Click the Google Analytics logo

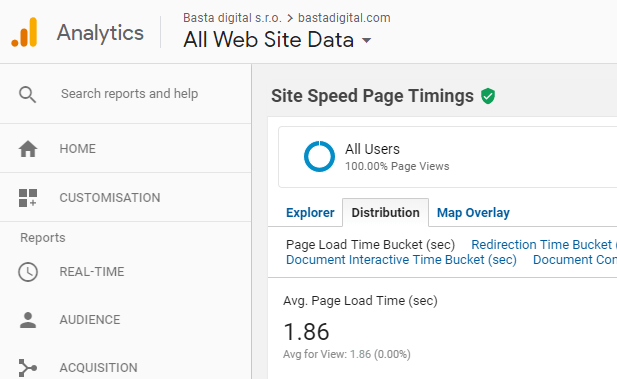pos(24,32)
